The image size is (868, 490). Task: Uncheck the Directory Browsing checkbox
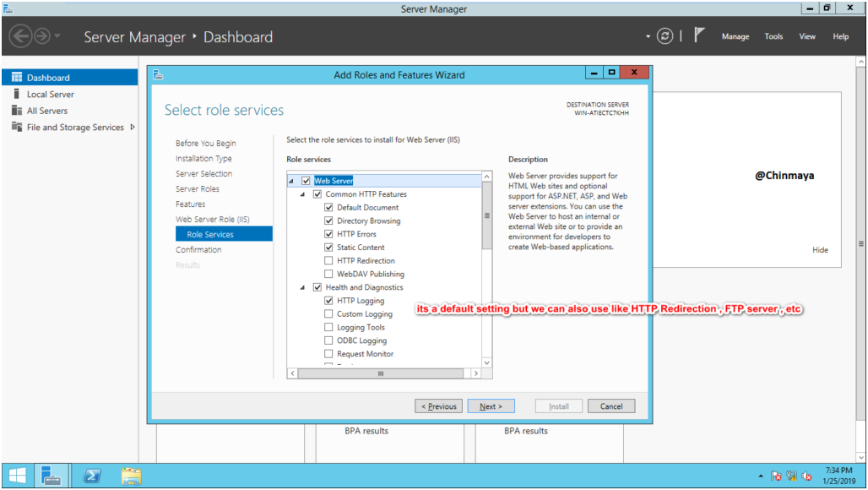pyautogui.click(x=328, y=220)
